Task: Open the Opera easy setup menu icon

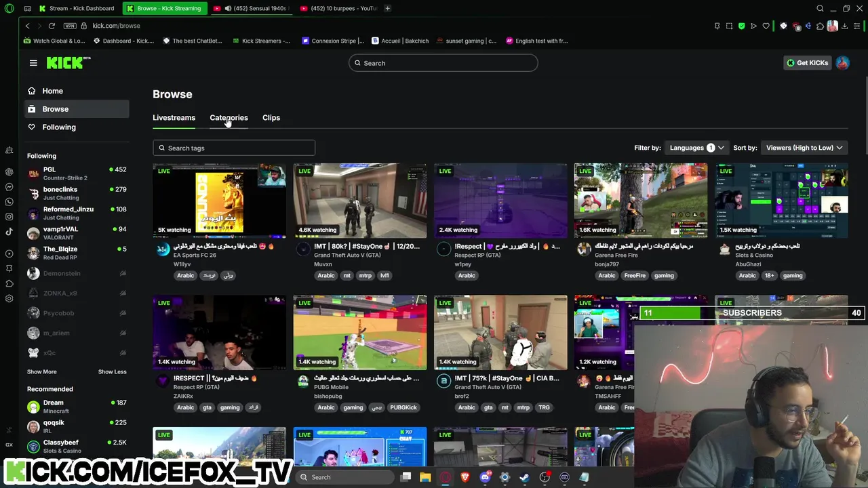Action: (x=857, y=26)
